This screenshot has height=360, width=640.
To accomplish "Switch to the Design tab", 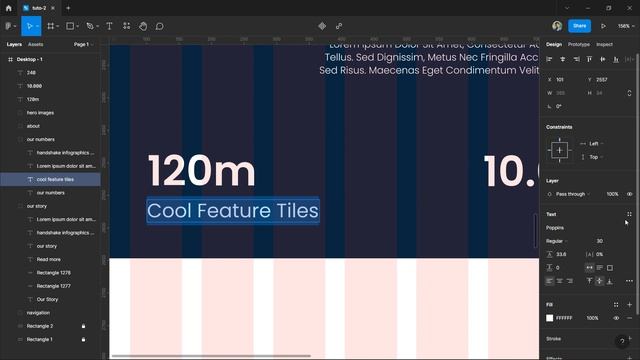I will tap(554, 44).
